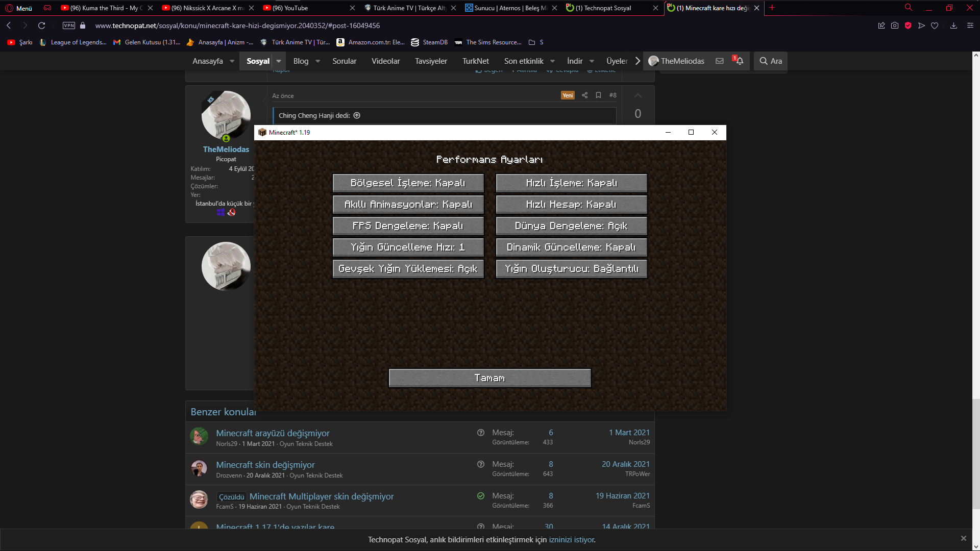Expand the Anasayfa dropdown arrow
980x551 pixels.
232,61
